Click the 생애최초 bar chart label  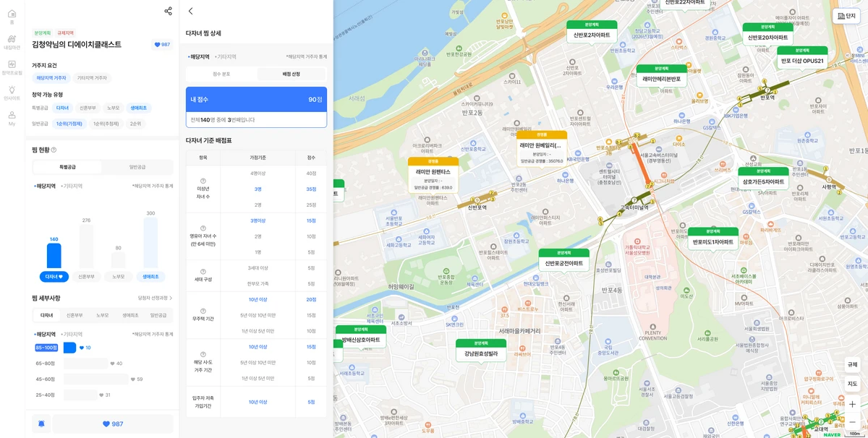(x=150, y=277)
